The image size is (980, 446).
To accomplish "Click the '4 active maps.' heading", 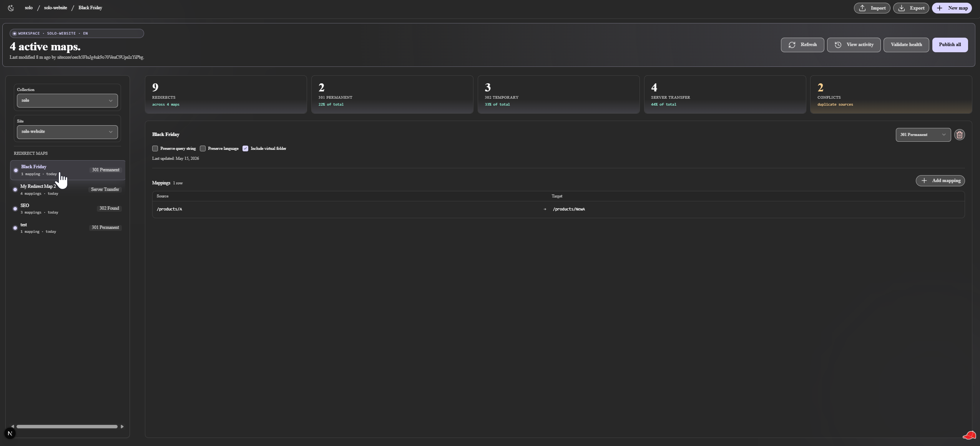I will pos(45,47).
